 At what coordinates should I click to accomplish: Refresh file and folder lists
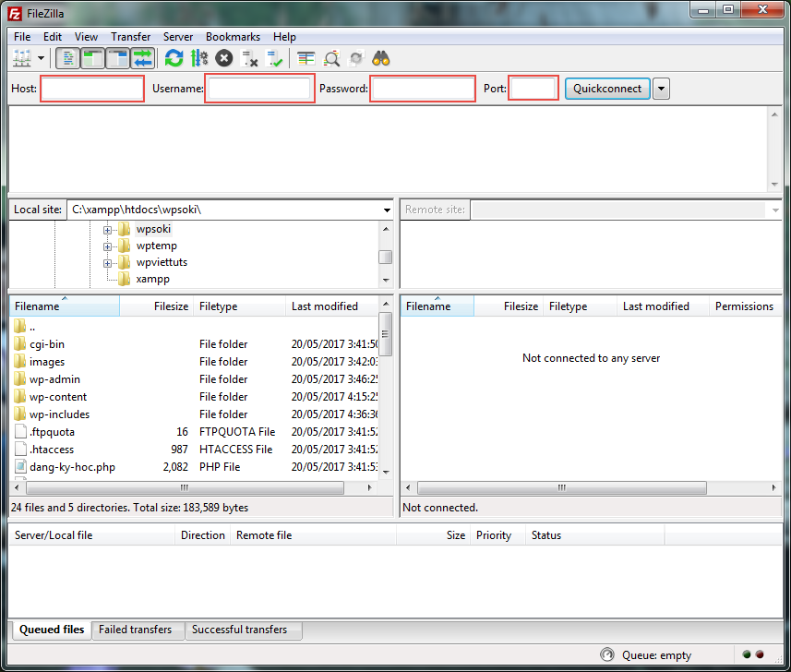coord(174,58)
